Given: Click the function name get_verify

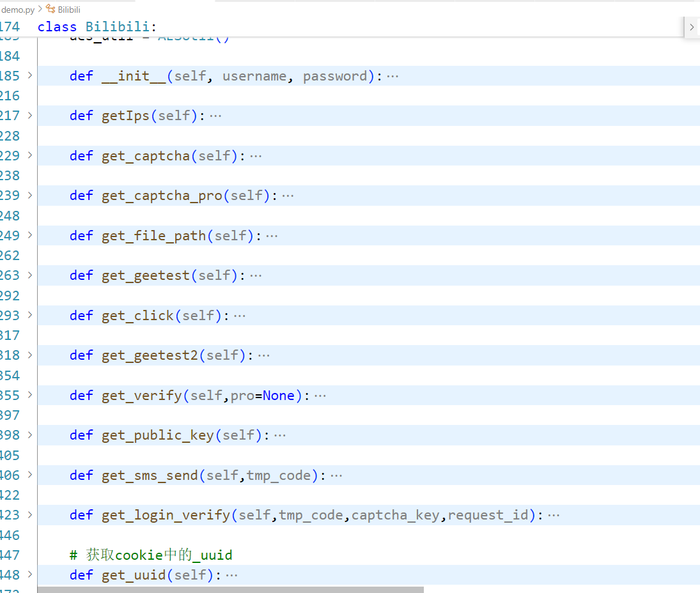Looking at the screenshot, I should tap(141, 396).
